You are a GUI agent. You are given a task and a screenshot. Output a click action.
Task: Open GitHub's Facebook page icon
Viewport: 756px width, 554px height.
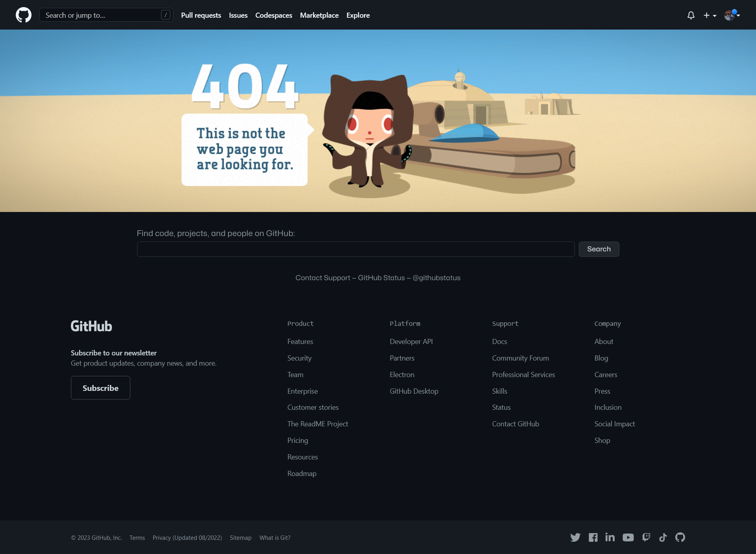coord(593,537)
